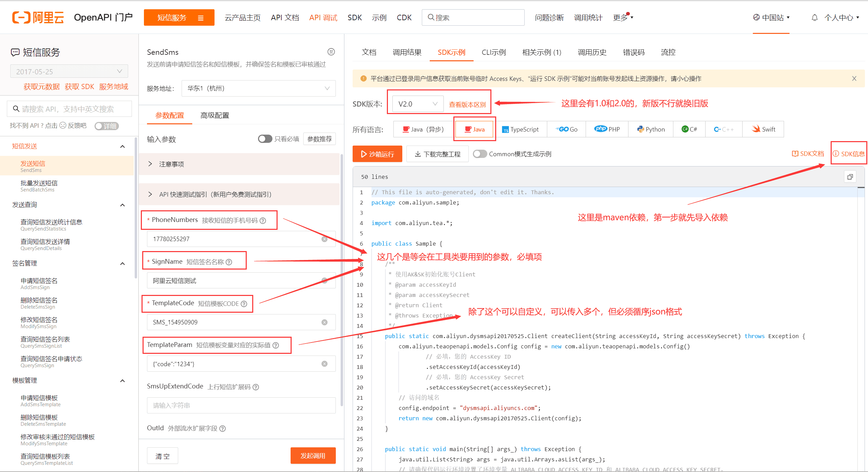
Task: Select C++ language
Action: click(x=724, y=129)
